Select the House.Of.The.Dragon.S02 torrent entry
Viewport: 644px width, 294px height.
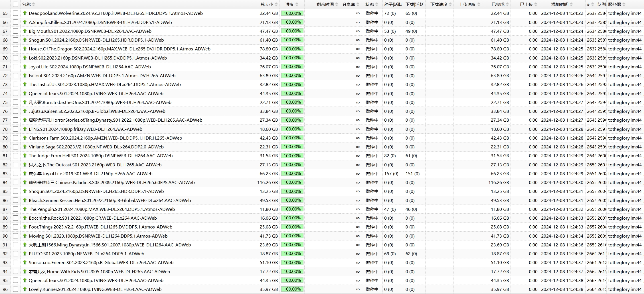(x=120, y=49)
